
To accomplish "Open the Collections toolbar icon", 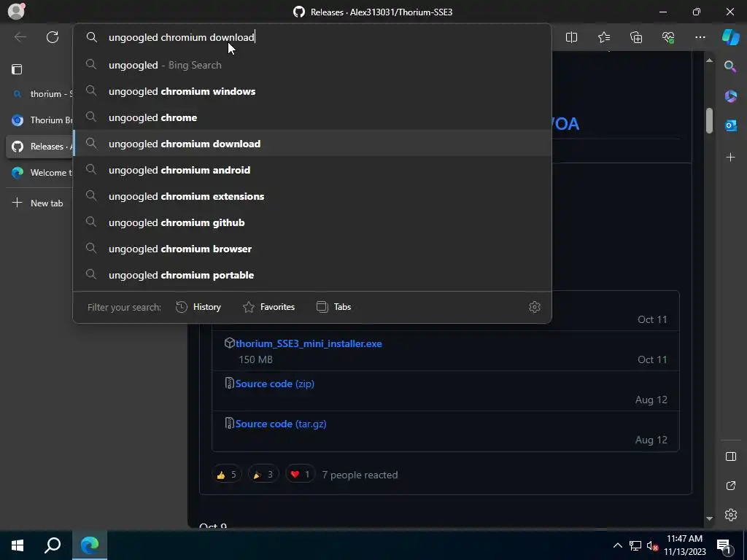I will [636, 37].
